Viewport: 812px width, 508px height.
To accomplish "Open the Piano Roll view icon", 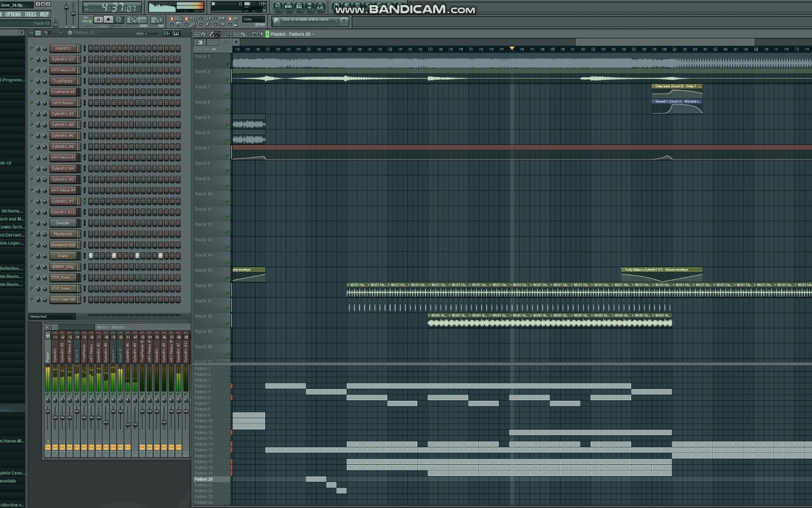I will tap(299, 7).
